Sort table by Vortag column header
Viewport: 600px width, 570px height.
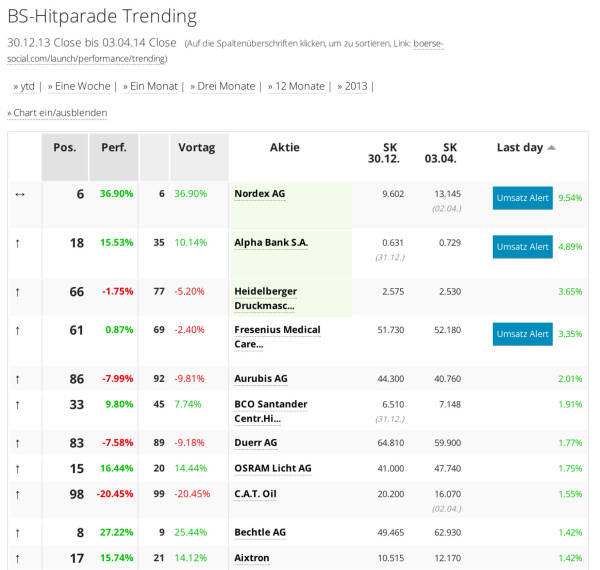[x=196, y=147]
